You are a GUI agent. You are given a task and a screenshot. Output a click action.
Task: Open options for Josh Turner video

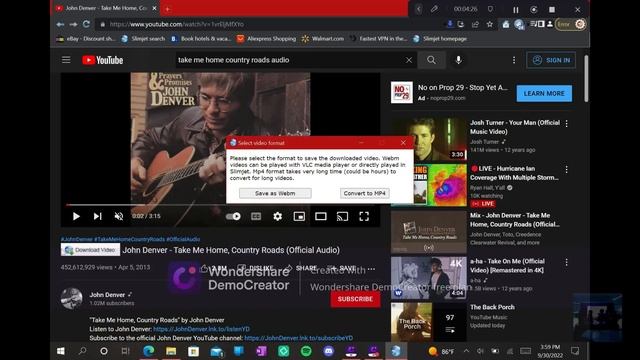click(x=567, y=124)
